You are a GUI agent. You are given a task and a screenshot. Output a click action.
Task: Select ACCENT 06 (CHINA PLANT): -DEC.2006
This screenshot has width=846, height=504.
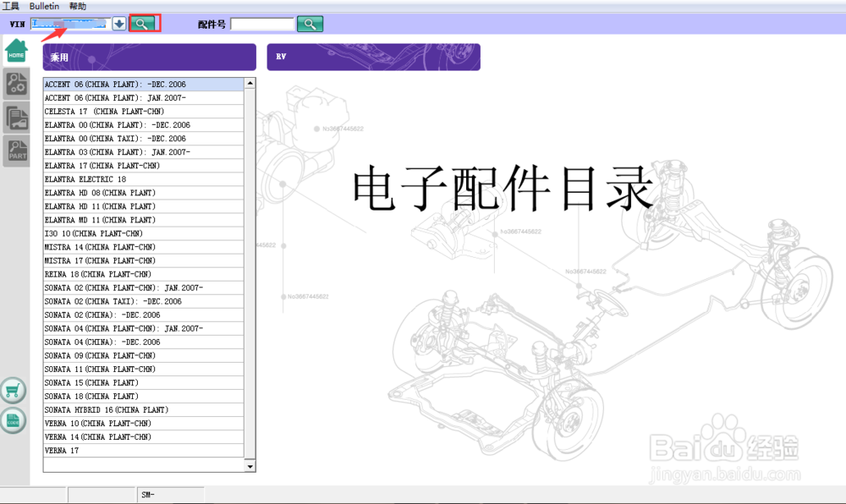click(x=144, y=84)
